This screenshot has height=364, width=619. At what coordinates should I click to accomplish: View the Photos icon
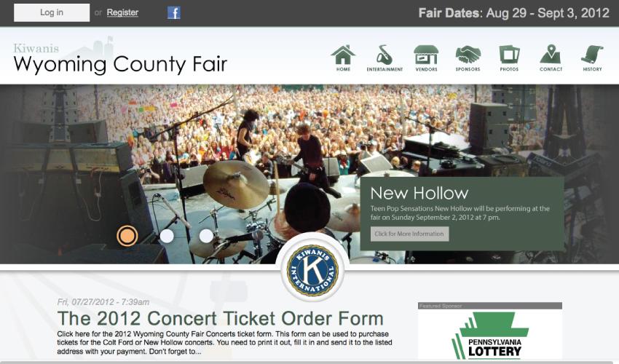509,58
